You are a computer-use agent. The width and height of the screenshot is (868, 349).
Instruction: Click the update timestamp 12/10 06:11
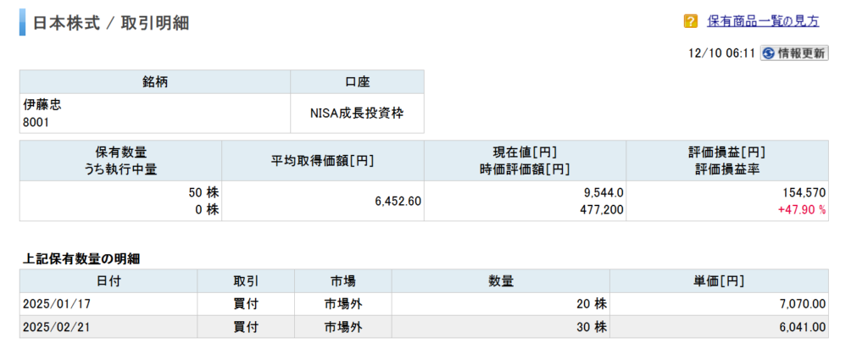[x=722, y=53]
